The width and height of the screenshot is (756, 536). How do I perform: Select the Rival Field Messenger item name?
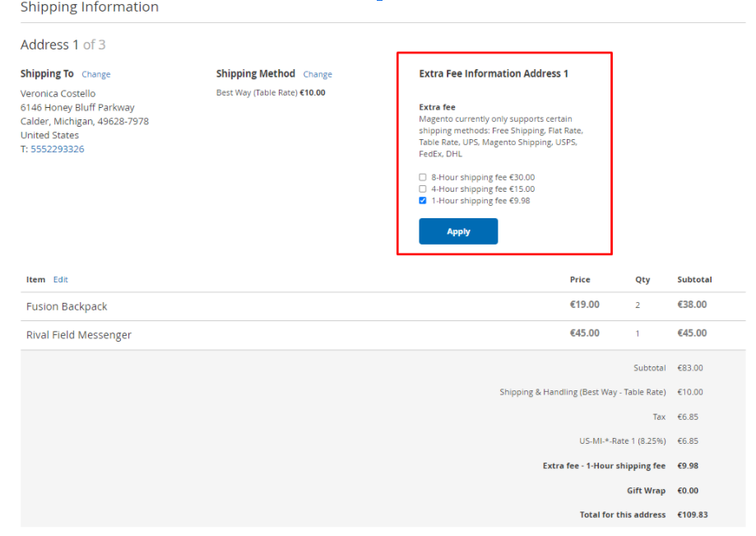pyautogui.click(x=78, y=335)
